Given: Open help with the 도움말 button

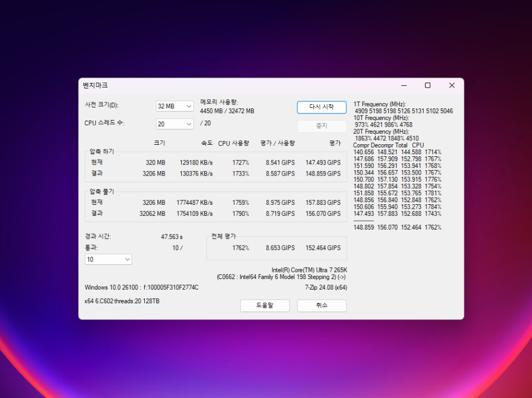Looking at the screenshot, I should click(265, 306).
